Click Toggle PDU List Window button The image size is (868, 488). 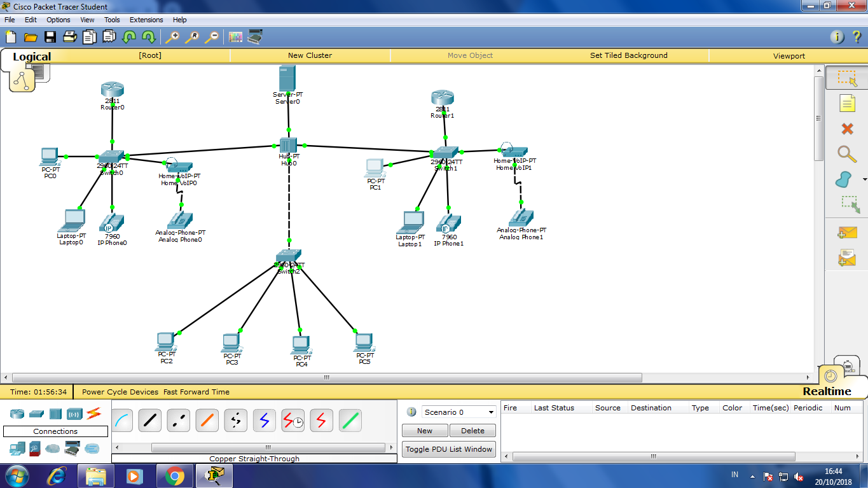pos(449,449)
